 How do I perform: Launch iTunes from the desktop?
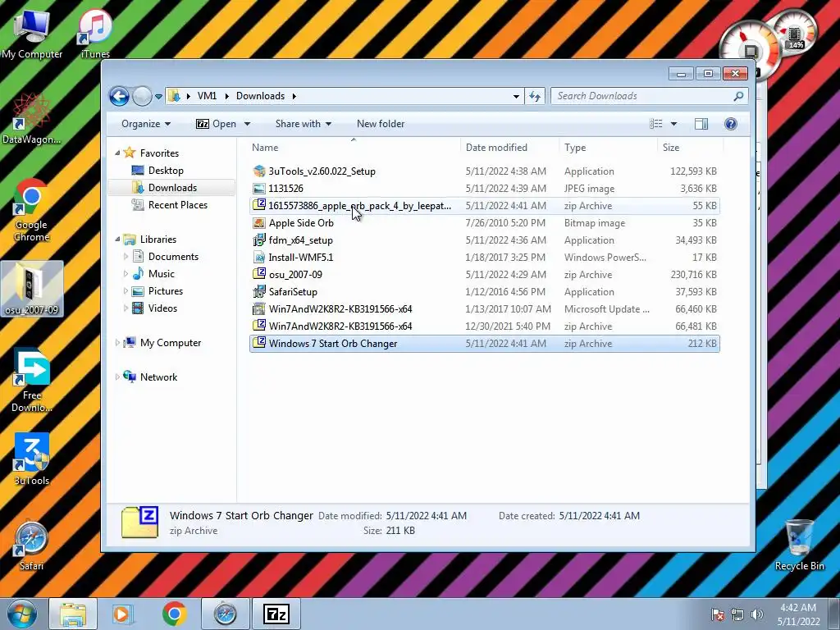[x=95, y=33]
